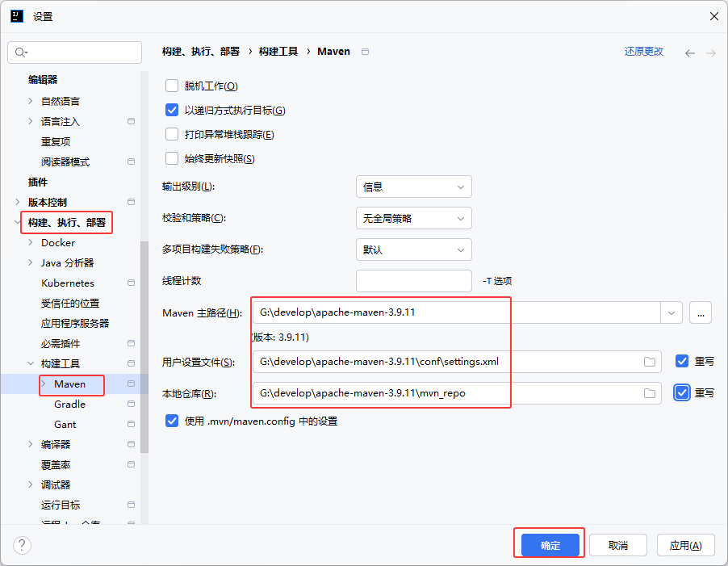
Task: Click folder icon in 用户设置文件 field
Action: pos(649,362)
